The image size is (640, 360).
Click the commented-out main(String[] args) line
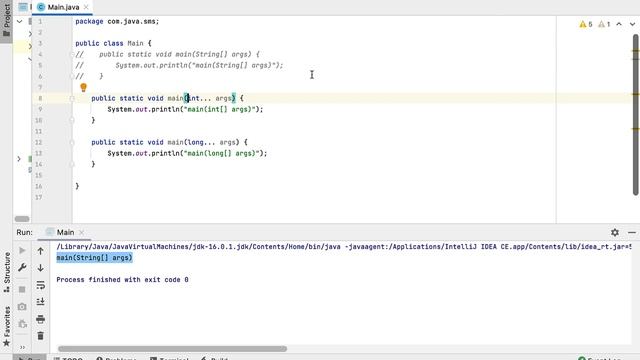(167, 54)
